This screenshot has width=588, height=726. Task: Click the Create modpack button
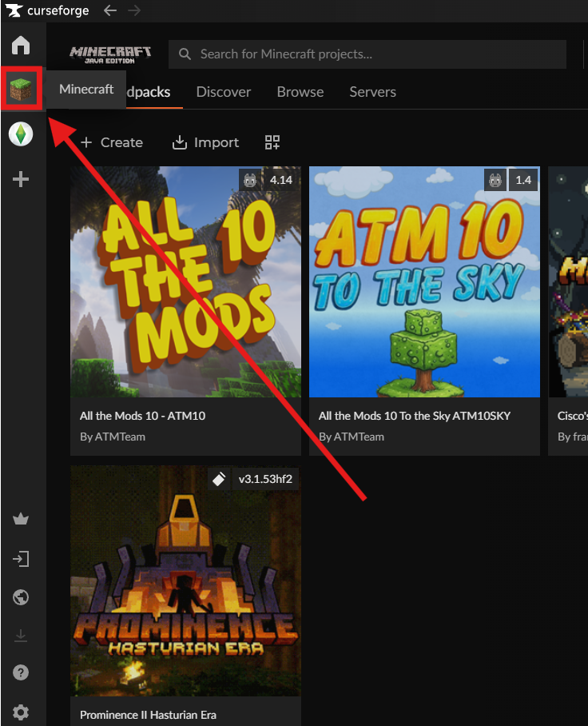coord(112,142)
